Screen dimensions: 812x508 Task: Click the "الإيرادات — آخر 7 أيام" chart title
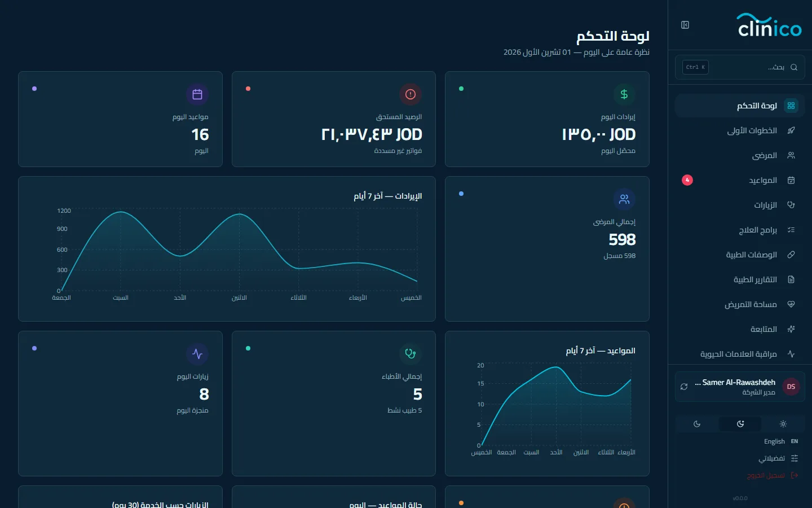click(388, 196)
